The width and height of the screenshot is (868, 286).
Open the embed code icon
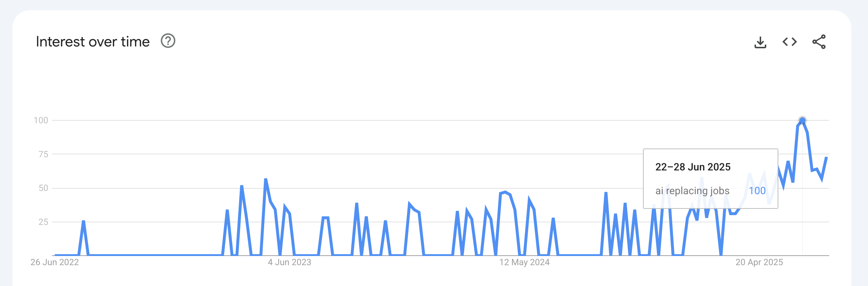789,42
